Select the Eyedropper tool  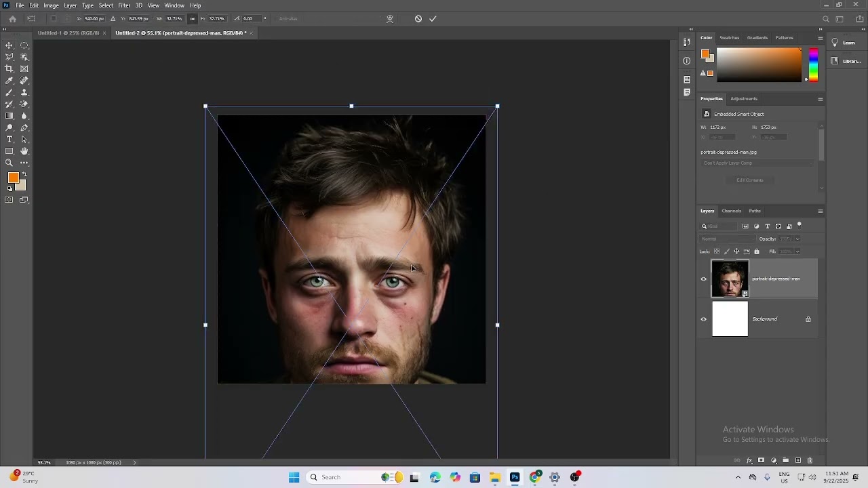pos(9,81)
